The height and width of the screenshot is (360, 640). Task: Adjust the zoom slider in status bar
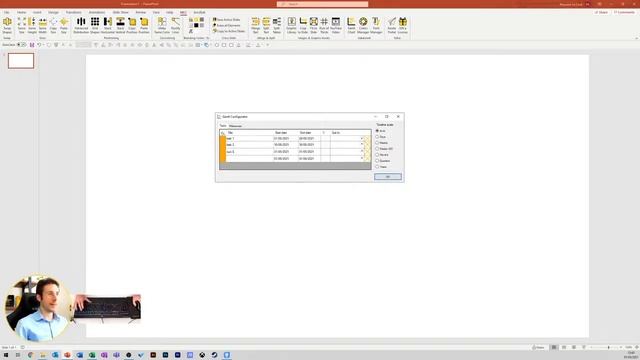click(608, 347)
